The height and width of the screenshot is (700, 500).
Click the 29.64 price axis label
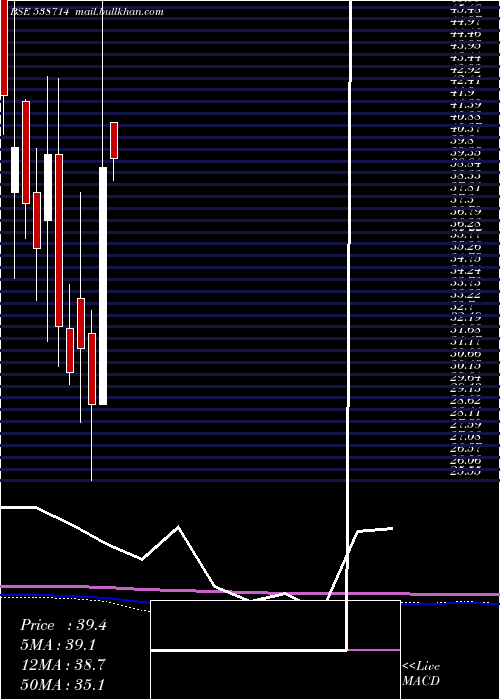point(466,378)
